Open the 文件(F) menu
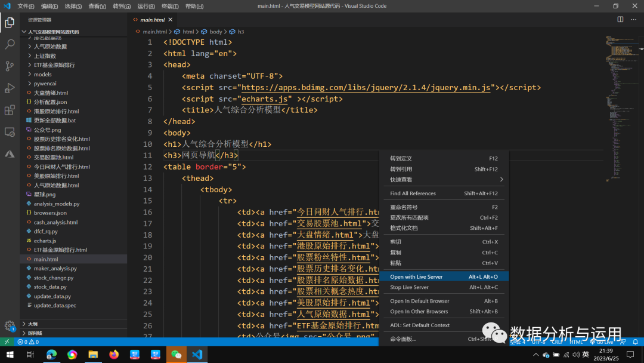This screenshot has width=644, height=363. pos(26,6)
